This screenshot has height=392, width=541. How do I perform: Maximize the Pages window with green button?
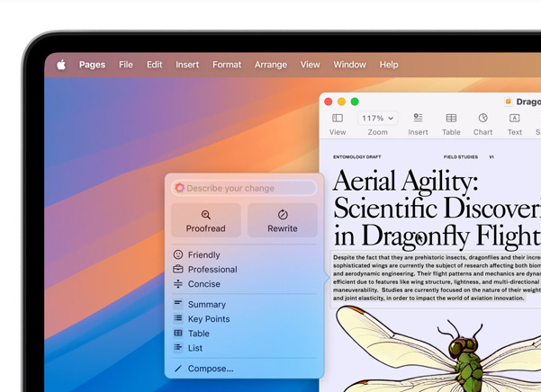click(355, 102)
